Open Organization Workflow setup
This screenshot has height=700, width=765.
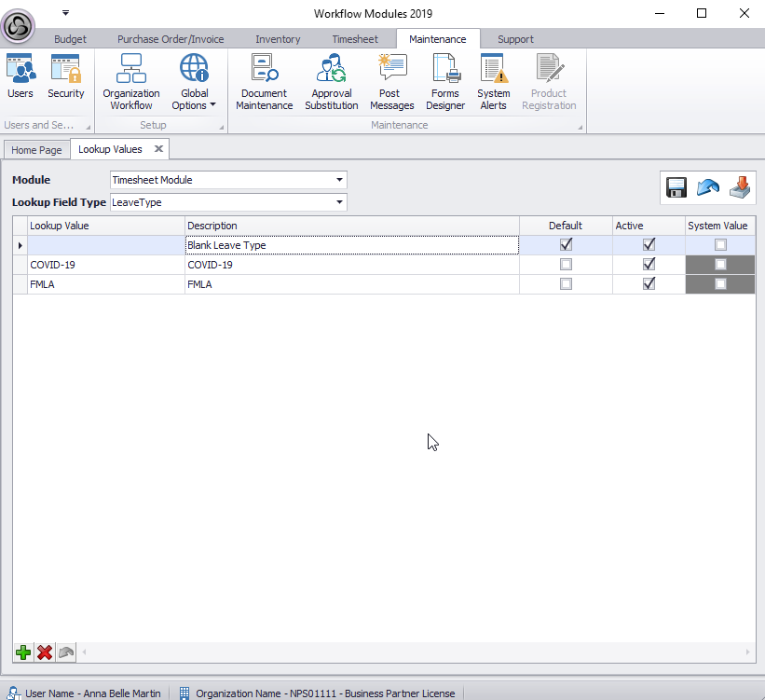coord(130,81)
